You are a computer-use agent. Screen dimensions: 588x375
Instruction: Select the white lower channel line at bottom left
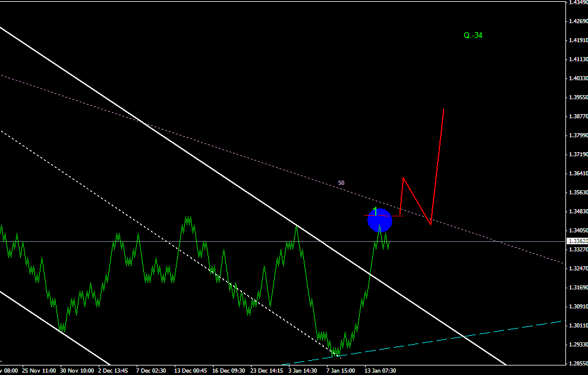click(x=55, y=327)
